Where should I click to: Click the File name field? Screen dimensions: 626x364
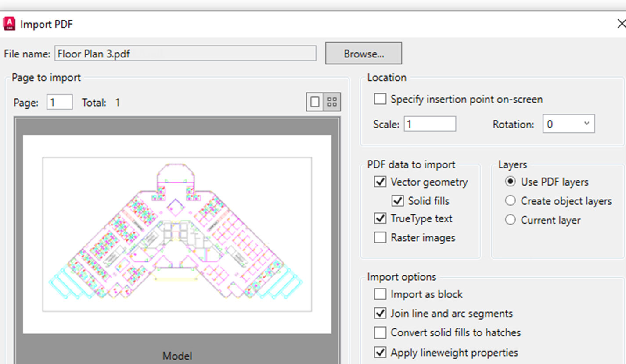pyautogui.click(x=185, y=54)
